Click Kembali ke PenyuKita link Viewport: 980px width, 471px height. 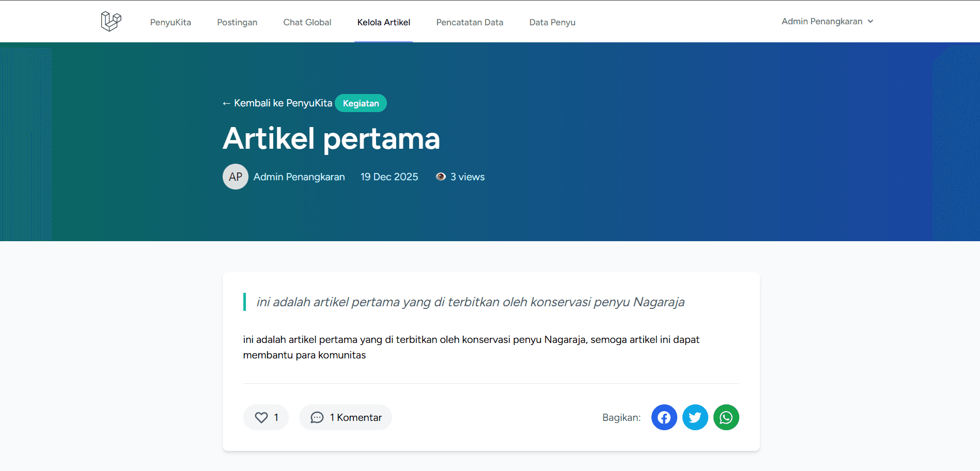(x=277, y=103)
